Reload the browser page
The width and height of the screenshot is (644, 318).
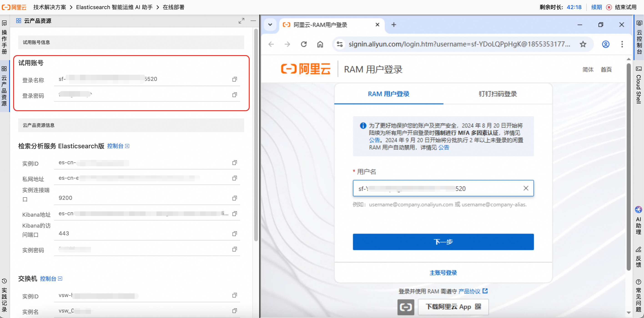304,44
